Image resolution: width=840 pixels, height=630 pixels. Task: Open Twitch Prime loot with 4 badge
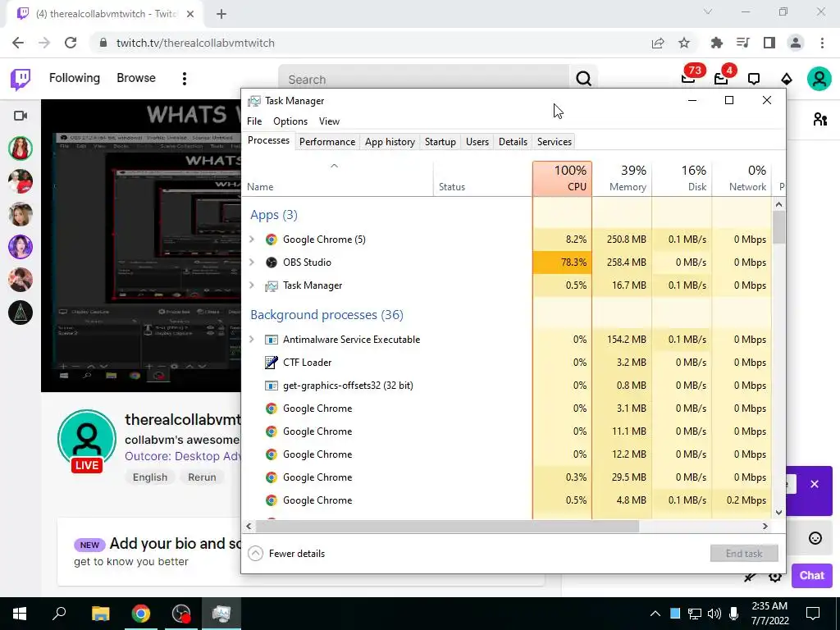pos(721,79)
